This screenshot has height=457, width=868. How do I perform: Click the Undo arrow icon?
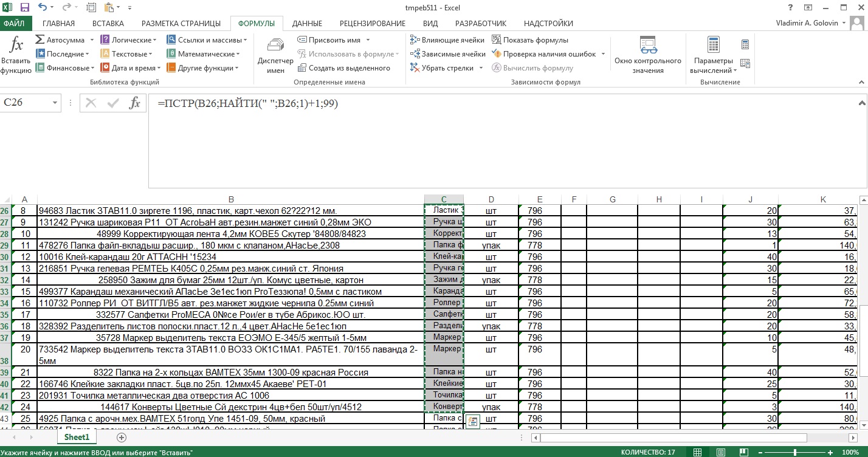42,8
